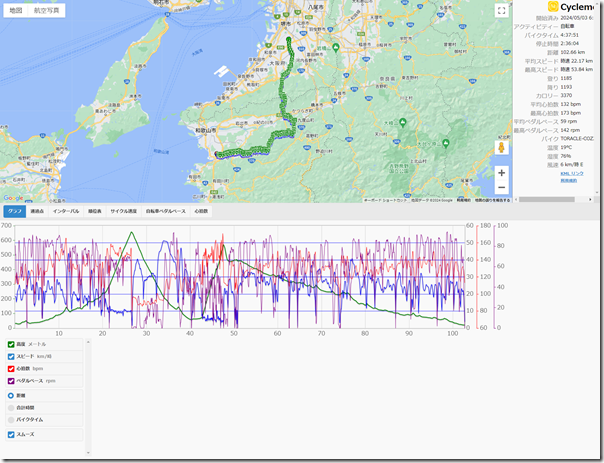
Task: Click バイクタイム value 4:37:51
Action: pos(569,35)
